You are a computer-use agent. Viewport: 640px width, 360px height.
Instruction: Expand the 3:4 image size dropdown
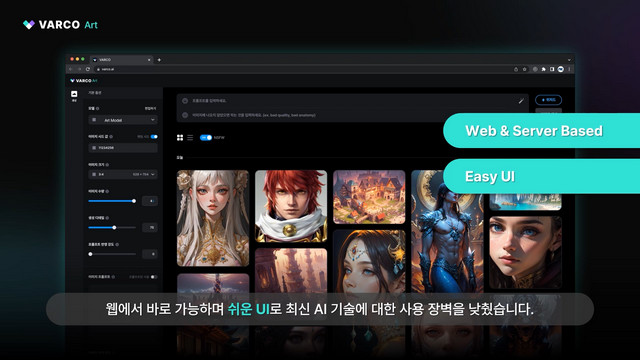(x=123, y=174)
